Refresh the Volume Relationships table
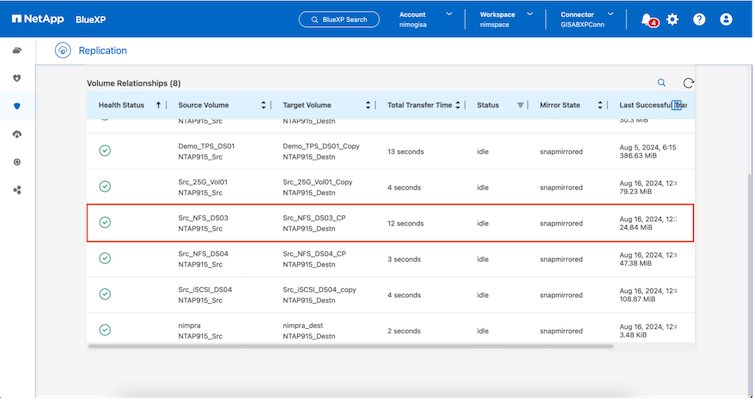The image size is (755, 400). (x=688, y=84)
